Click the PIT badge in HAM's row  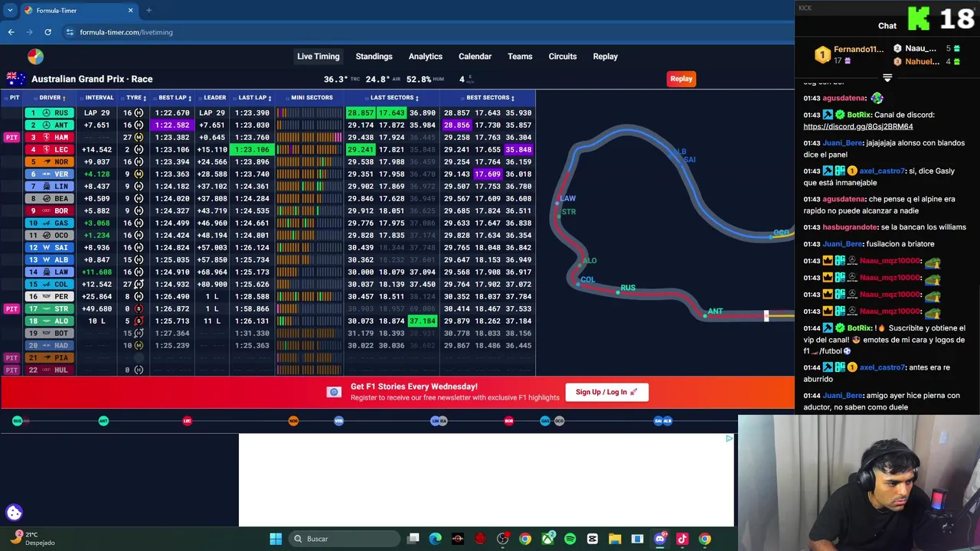[x=11, y=138]
